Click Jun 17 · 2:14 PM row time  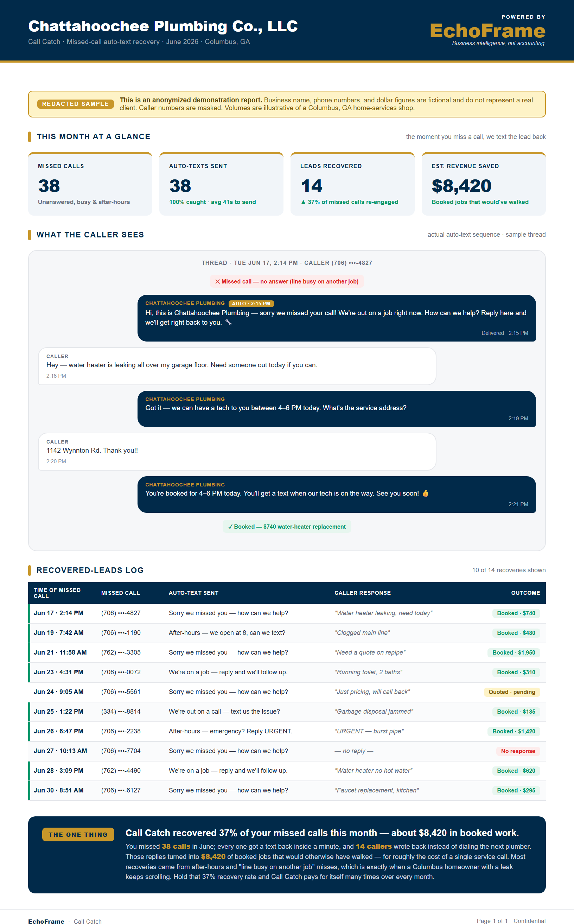pos(58,613)
